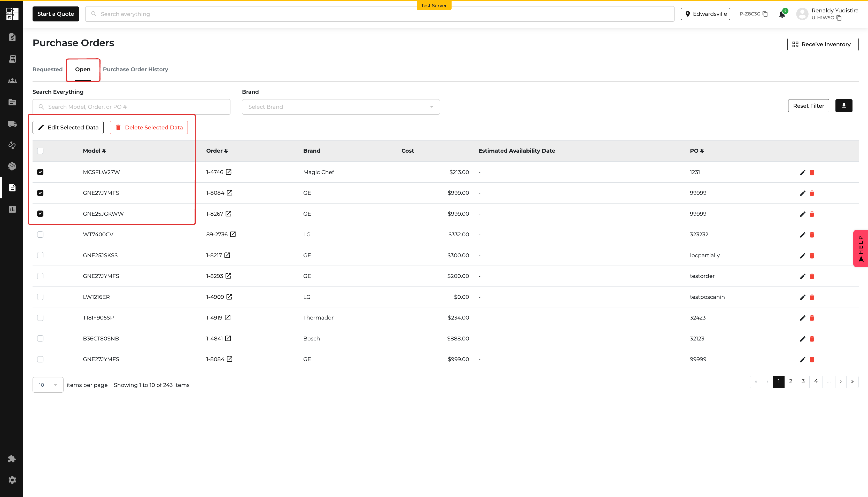
Task: Delete the T18IF905SP row via trash icon
Action: click(x=812, y=318)
